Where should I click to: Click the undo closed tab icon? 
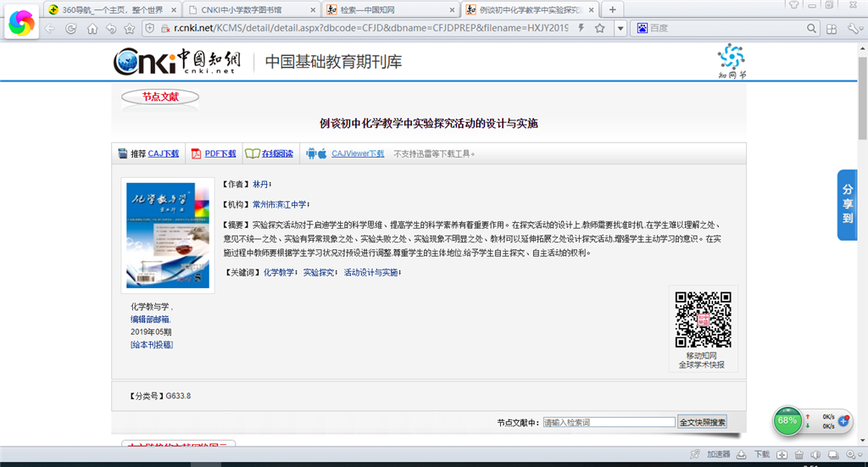[111, 28]
